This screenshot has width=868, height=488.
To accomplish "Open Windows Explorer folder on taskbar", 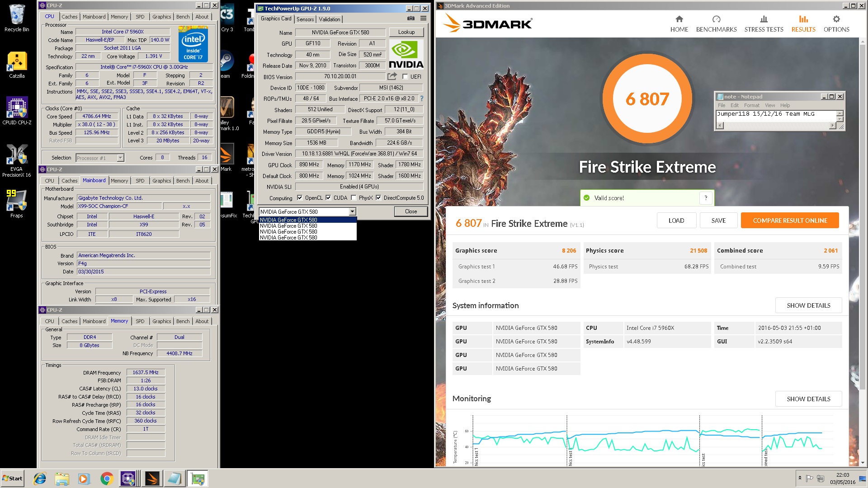I will [62, 479].
